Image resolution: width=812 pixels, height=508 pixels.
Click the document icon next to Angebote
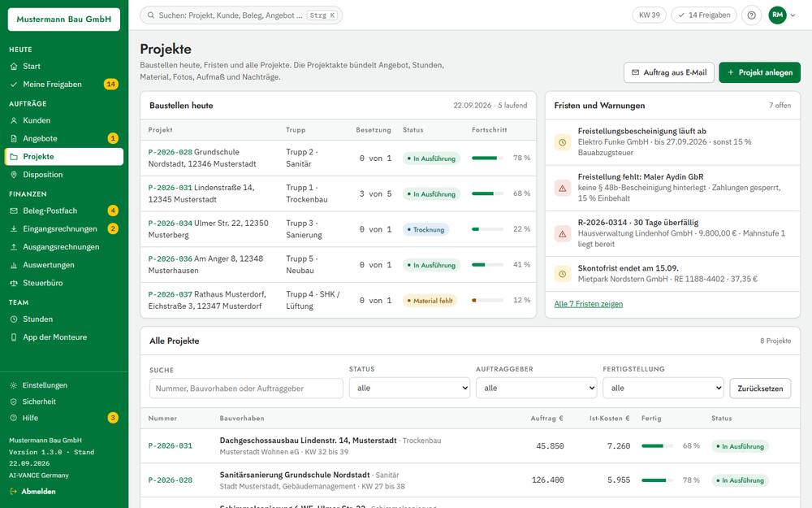click(x=14, y=138)
